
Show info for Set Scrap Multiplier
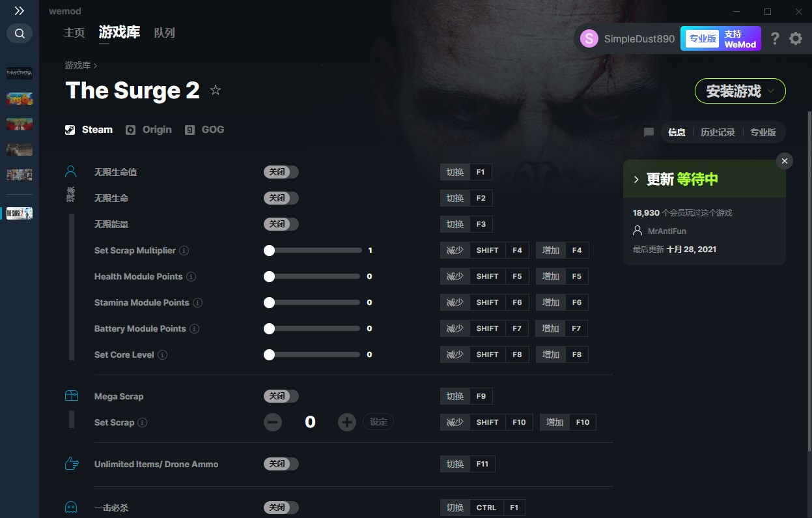(184, 250)
